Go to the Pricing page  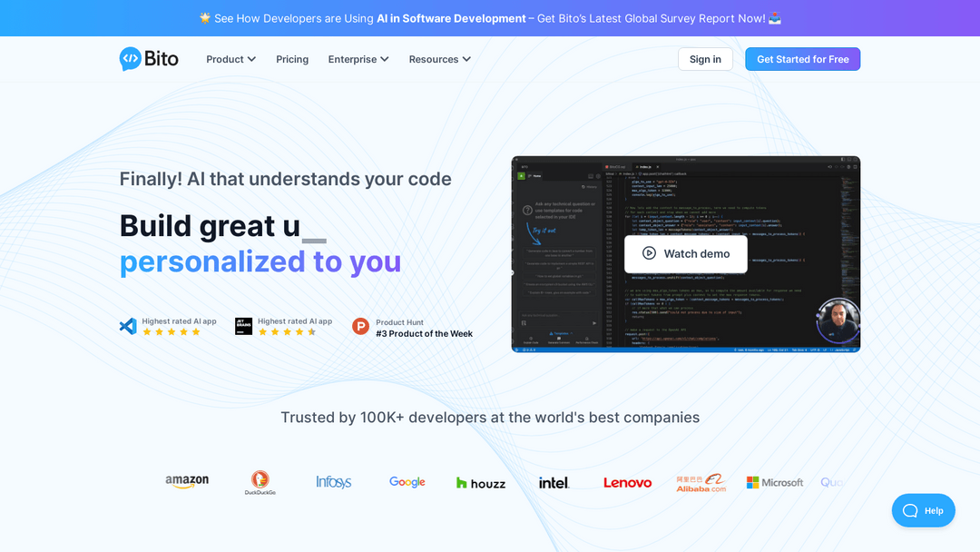click(292, 59)
